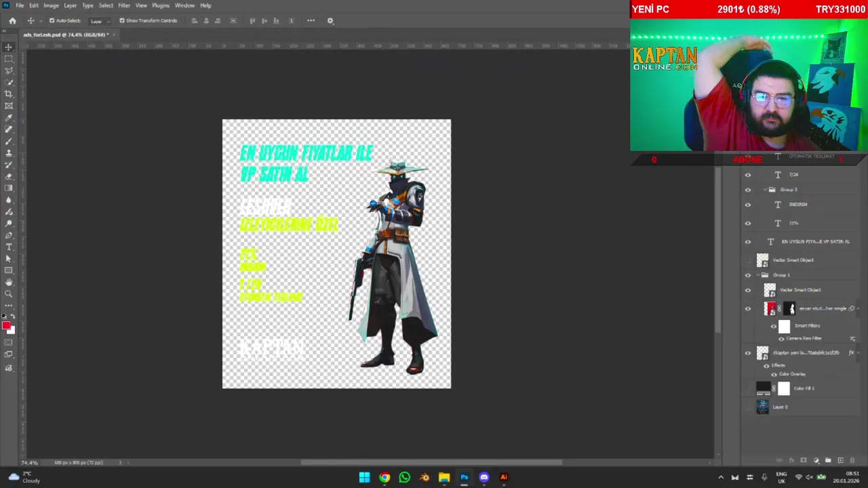Click the Home icon in options bar
868x488 pixels.
click(x=12, y=20)
